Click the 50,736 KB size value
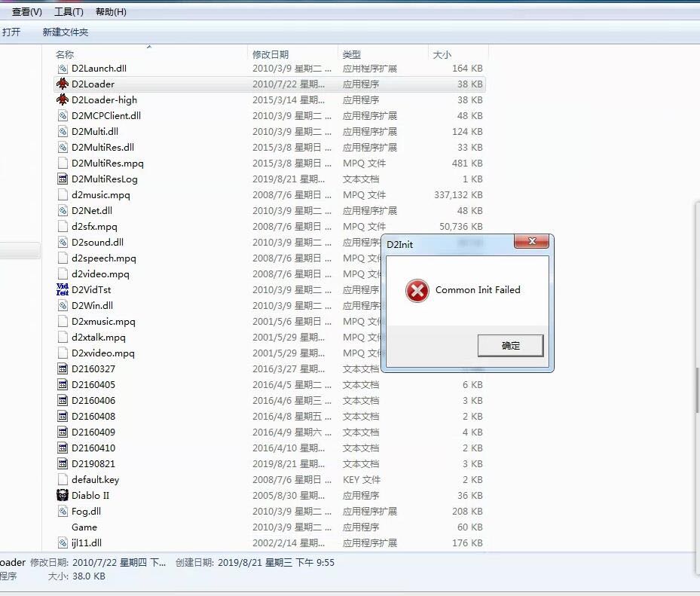 click(460, 227)
